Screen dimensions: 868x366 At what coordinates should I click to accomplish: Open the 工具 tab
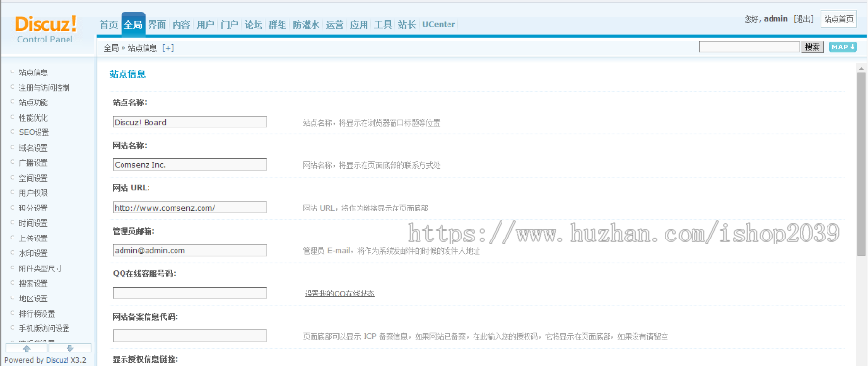pyautogui.click(x=383, y=24)
